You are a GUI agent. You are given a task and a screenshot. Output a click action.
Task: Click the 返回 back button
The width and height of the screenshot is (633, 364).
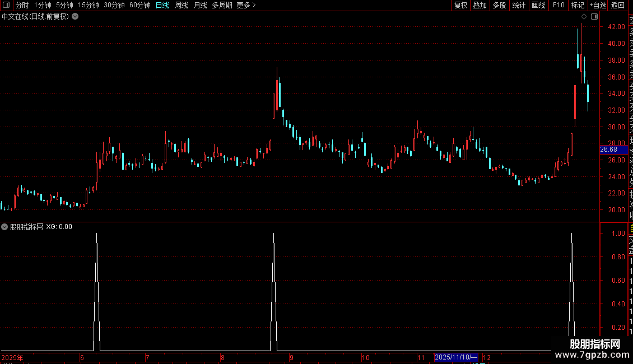pos(618,5)
